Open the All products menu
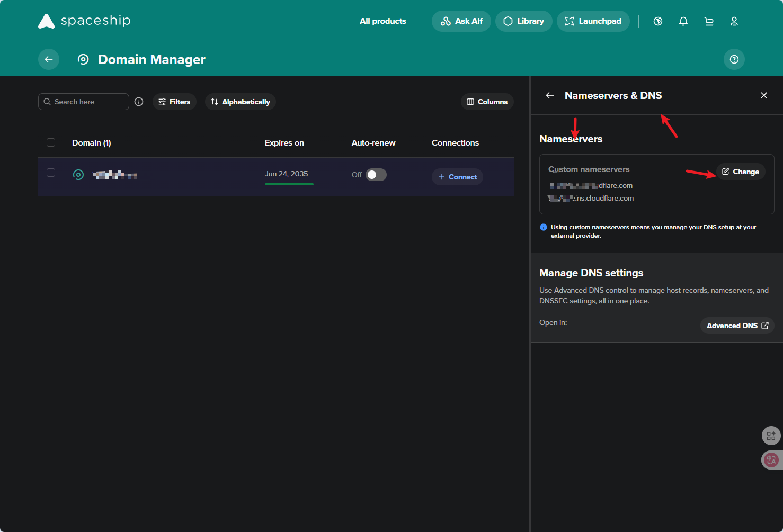 point(383,21)
